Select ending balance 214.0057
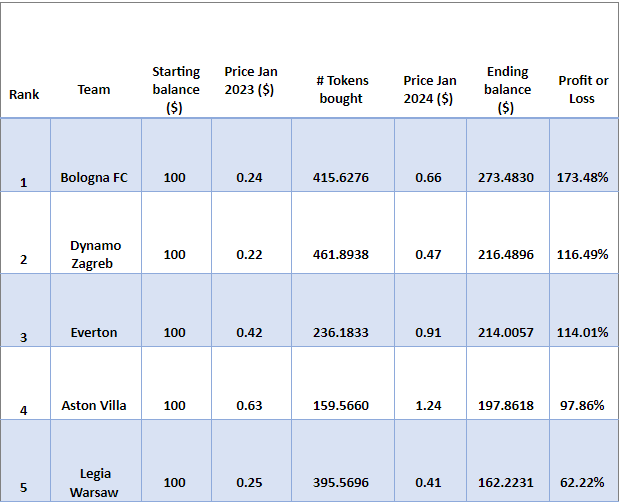Viewport: 619px width, 502px height. click(x=506, y=333)
